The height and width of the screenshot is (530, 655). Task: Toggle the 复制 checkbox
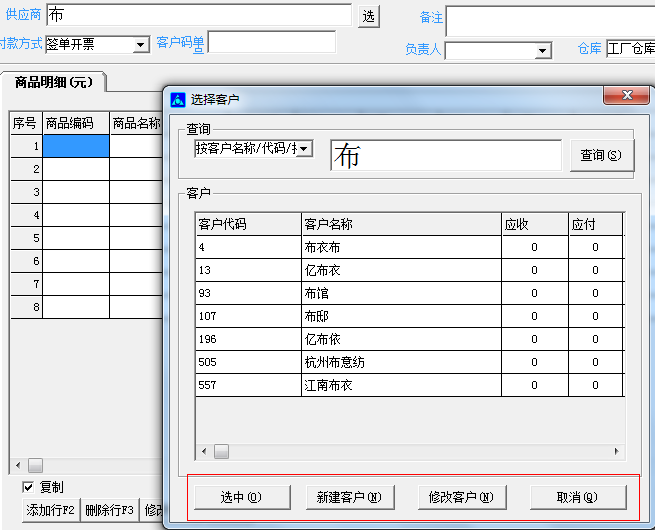pos(28,487)
